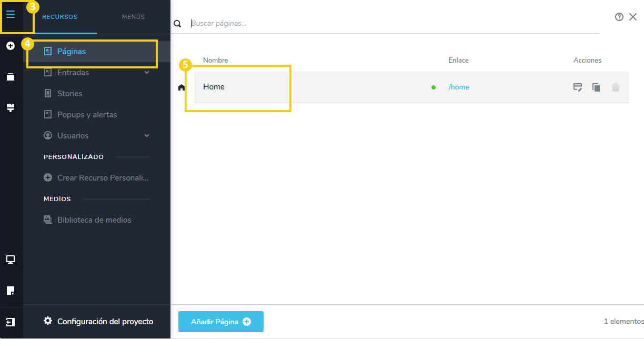Open Biblioteca de medios

94,220
